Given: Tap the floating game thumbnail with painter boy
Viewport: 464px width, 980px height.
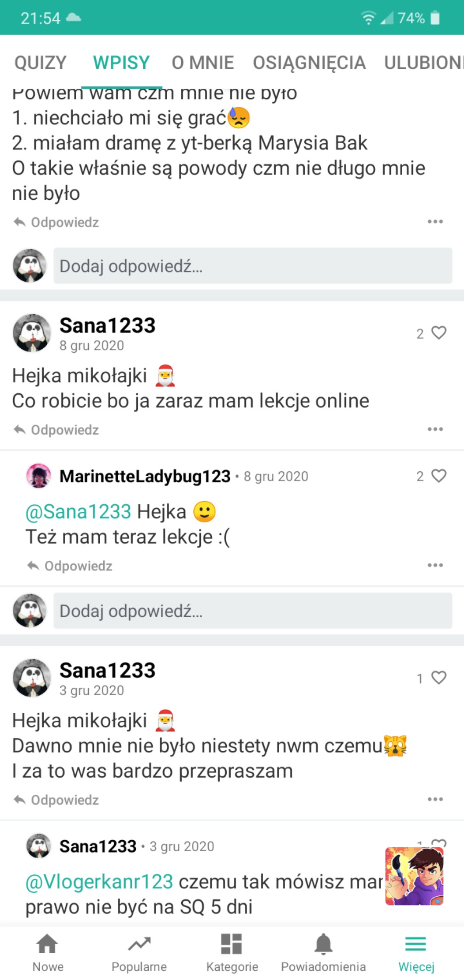Looking at the screenshot, I should (x=414, y=877).
